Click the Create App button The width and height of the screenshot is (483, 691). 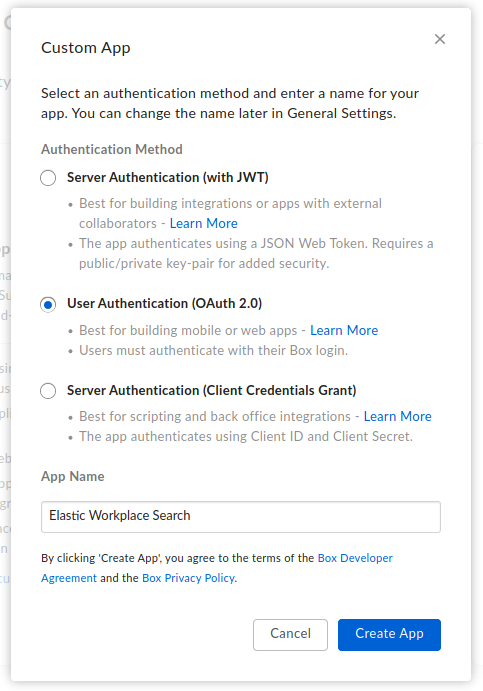(x=389, y=635)
